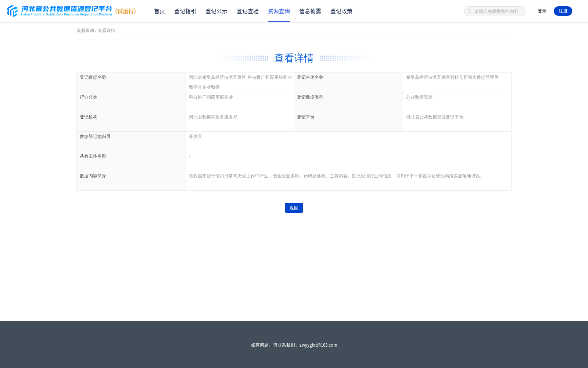Click the 查看详情 breadcrumb text
588x368 pixels.
107,31
